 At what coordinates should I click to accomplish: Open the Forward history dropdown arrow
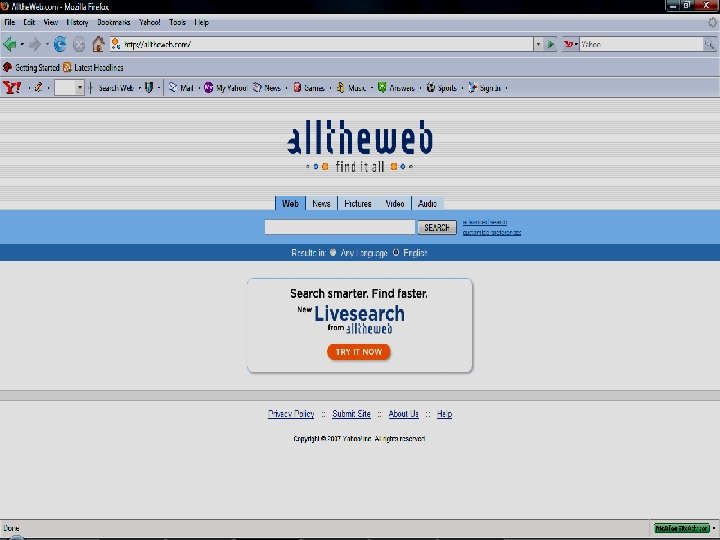pyautogui.click(x=47, y=45)
